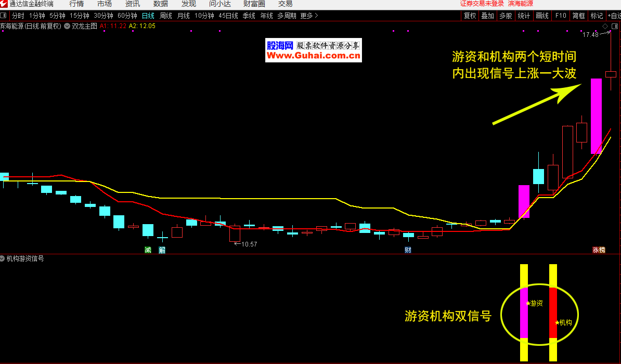Click the 证券交易未登录 login status text

482,4
